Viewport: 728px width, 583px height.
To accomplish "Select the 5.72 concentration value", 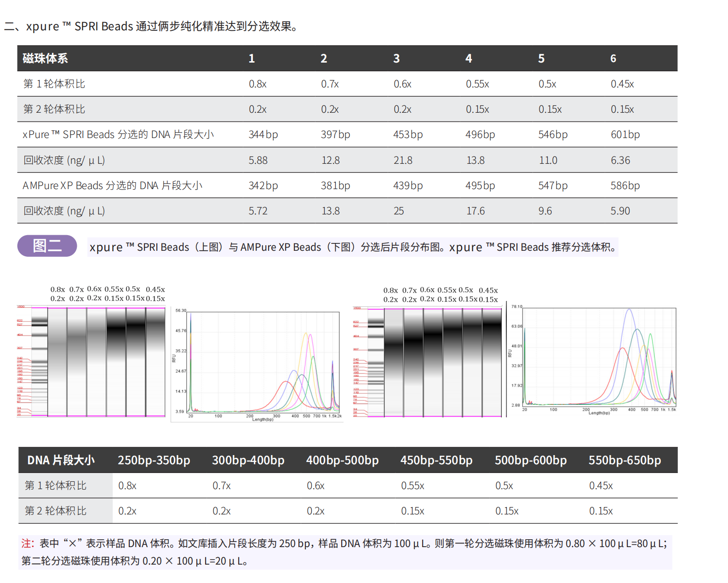I will 258,211.
